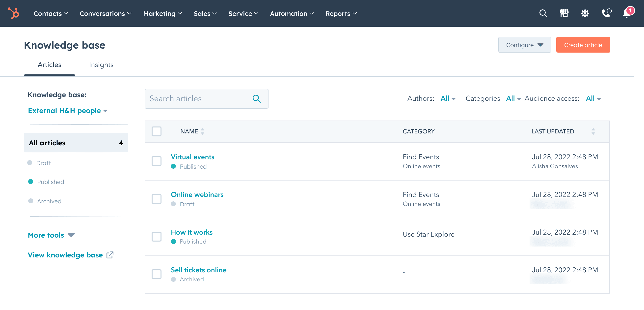Click into the Search articles field
The width and height of the screenshot is (644, 310).
point(207,99)
